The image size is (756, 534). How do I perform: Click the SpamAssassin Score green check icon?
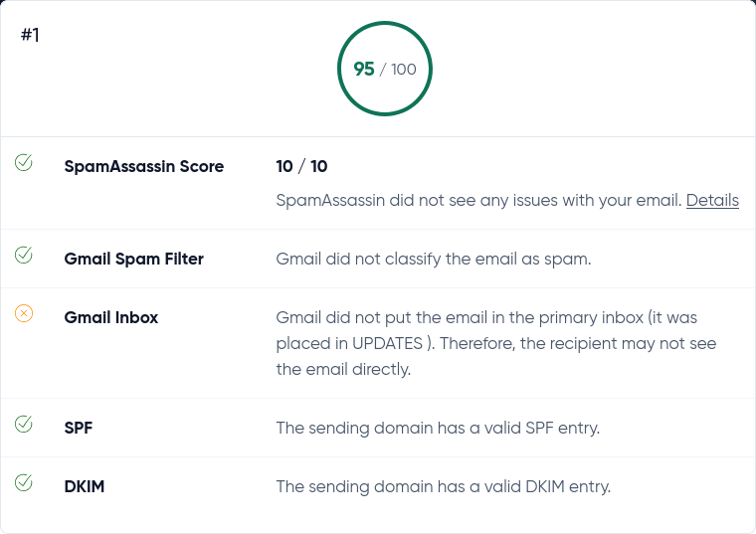(x=24, y=162)
